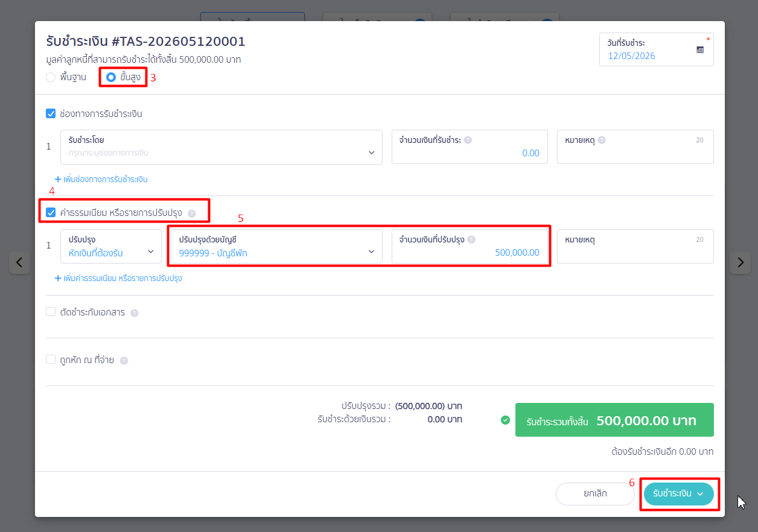This screenshot has height=532, width=758.
Task: Open the ปรับปรุงด้วยบัญชี account dropdown
Action: pos(276,246)
